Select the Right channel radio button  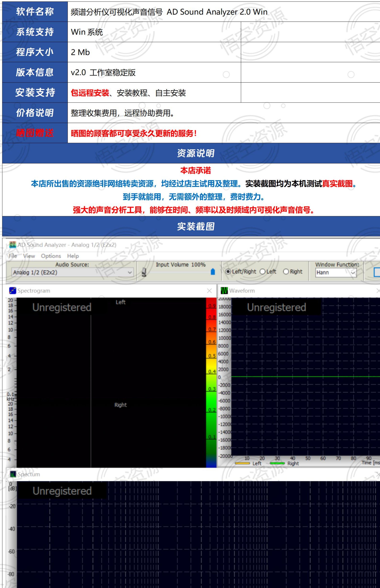tap(286, 272)
